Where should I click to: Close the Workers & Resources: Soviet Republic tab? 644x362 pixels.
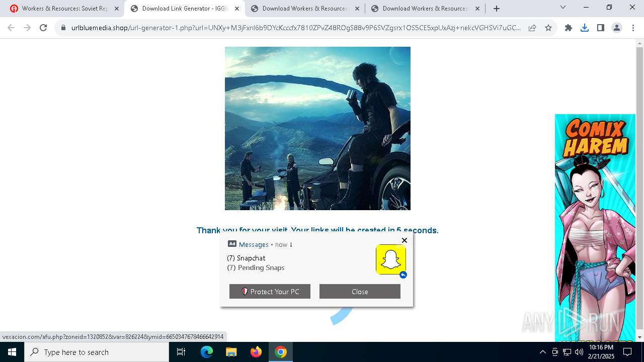tap(117, 9)
